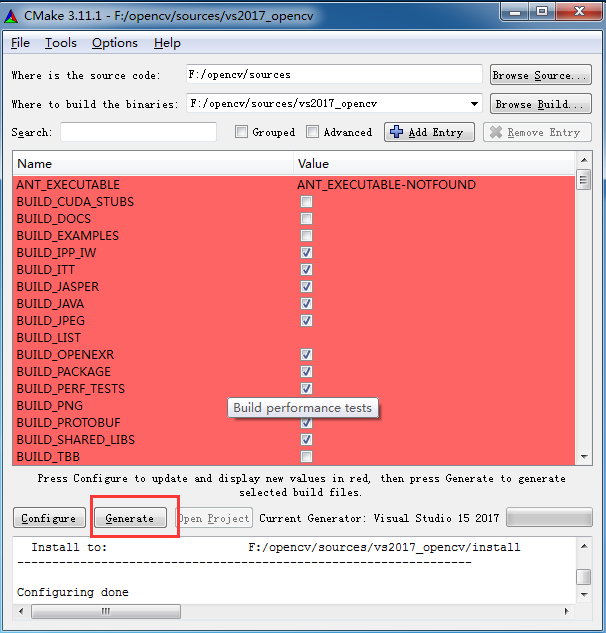Check the BUILD_EXAMPLES option
Screen dimensions: 606x633
[306, 235]
